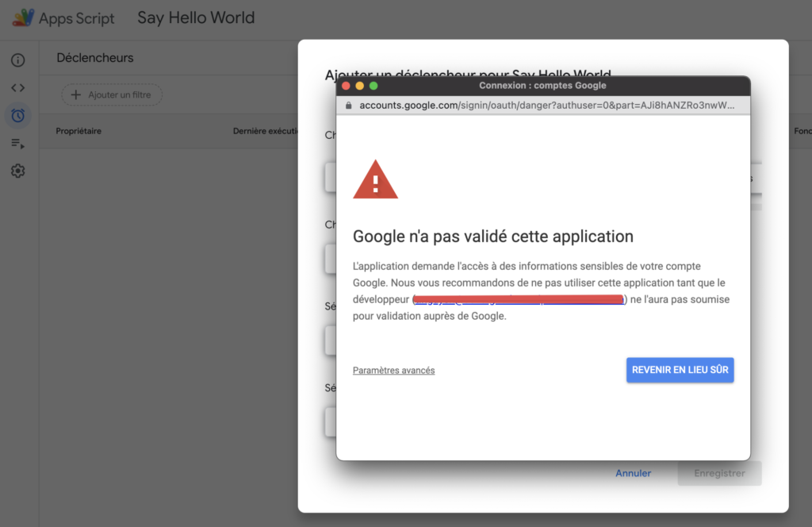Click the redacted developer email link
This screenshot has height=527, width=812.
pos(518,300)
